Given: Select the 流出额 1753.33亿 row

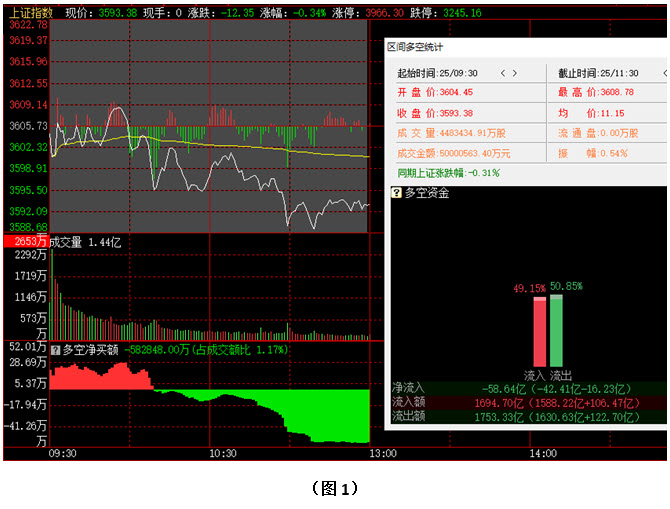Looking at the screenshot, I should coord(529,417).
